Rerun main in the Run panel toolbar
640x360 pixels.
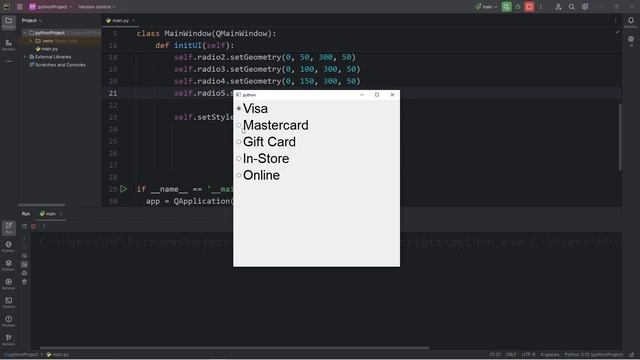tap(24, 226)
